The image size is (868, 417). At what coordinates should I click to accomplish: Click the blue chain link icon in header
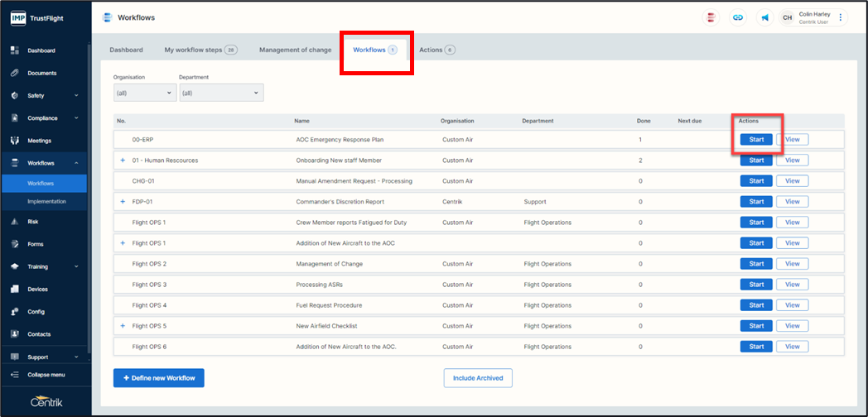736,17
